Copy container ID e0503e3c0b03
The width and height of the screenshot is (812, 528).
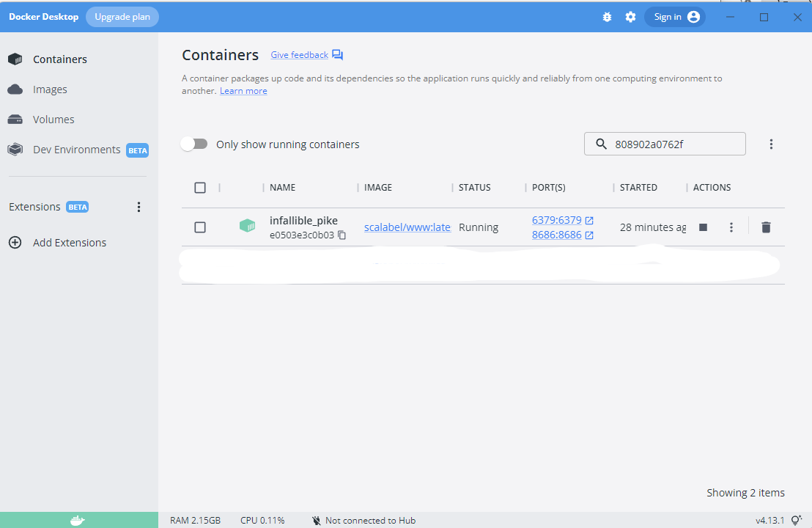coord(342,235)
